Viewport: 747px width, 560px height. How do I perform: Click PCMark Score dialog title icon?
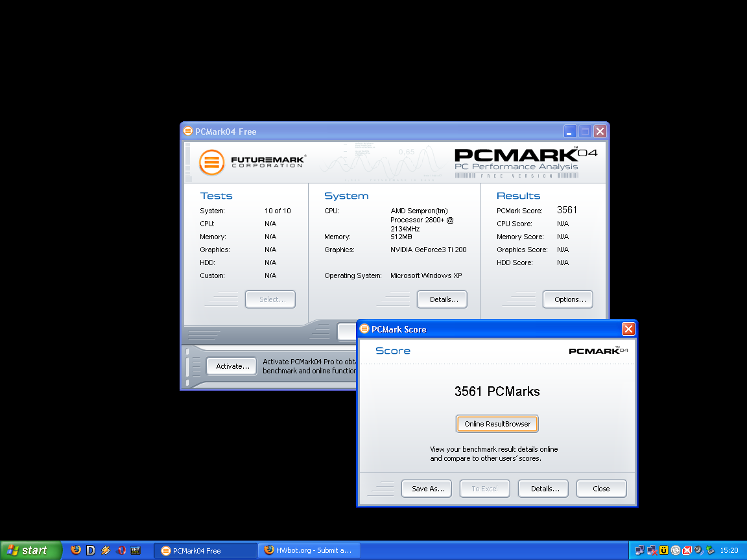364,329
